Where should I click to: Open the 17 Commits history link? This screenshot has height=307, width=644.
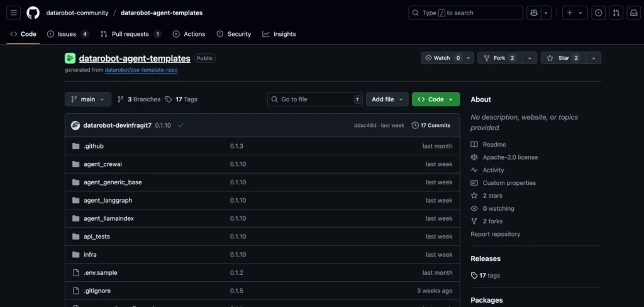(431, 125)
